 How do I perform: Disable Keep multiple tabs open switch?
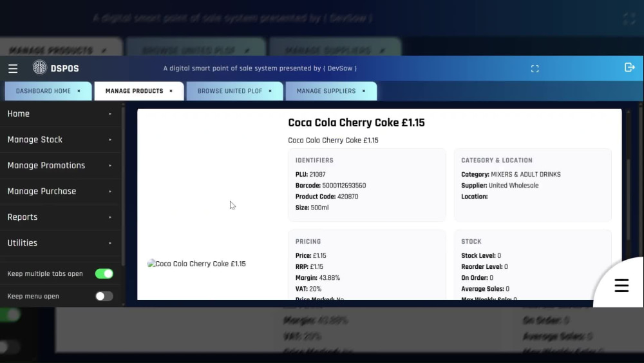[x=104, y=274]
